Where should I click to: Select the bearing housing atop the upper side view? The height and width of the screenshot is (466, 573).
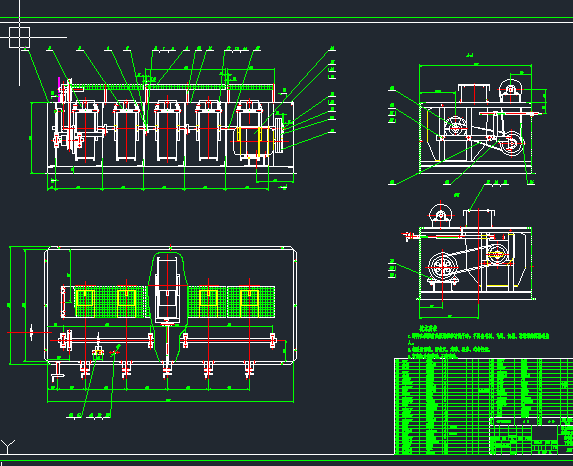tap(511, 90)
